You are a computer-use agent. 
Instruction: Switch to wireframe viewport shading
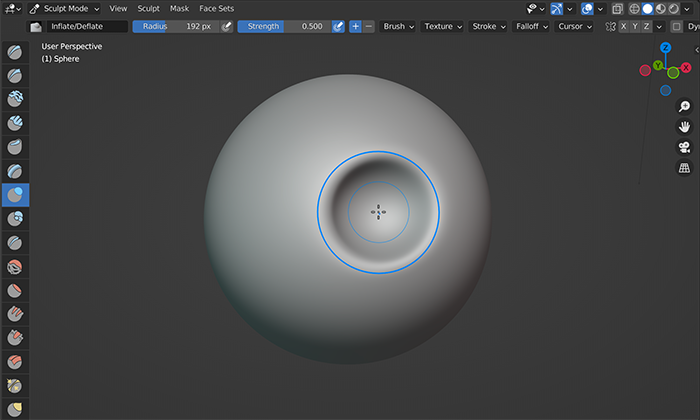634,8
